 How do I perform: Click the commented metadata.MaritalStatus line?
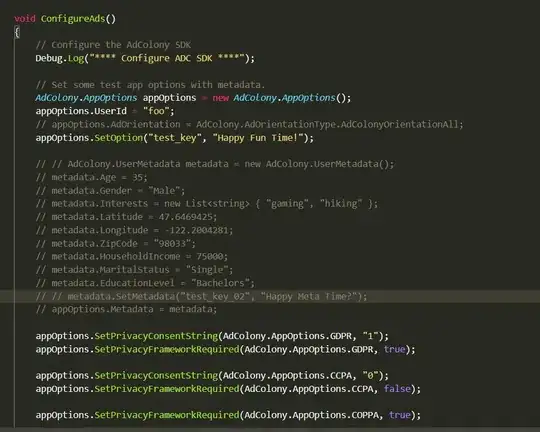(x=134, y=270)
